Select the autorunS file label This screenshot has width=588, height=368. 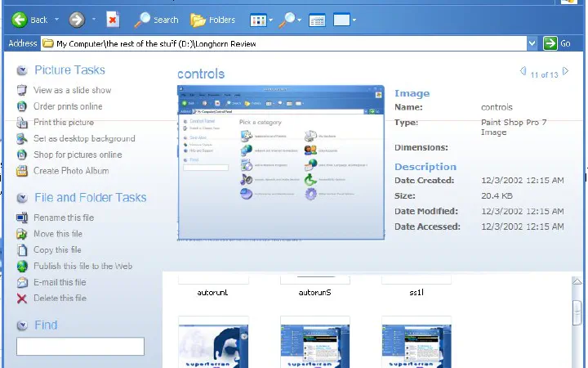[x=315, y=293]
